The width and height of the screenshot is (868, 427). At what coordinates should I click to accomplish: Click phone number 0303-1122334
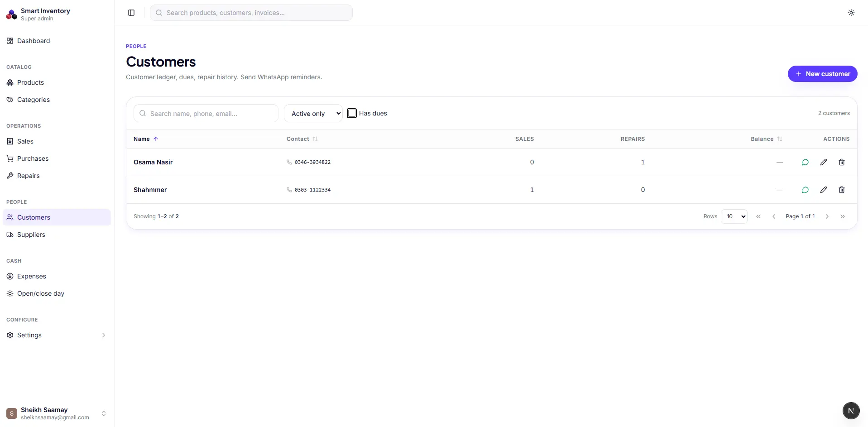(x=312, y=190)
